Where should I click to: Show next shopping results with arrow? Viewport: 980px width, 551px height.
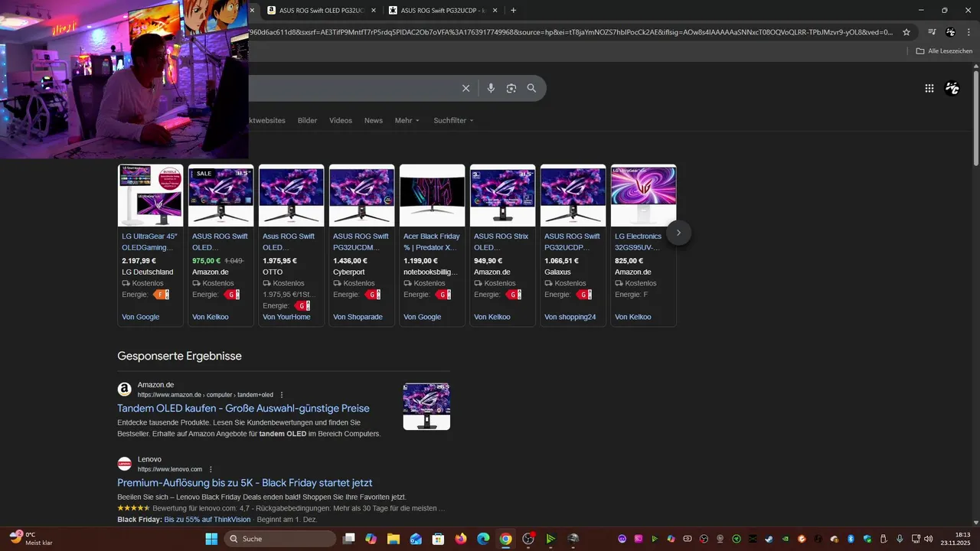click(678, 233)
